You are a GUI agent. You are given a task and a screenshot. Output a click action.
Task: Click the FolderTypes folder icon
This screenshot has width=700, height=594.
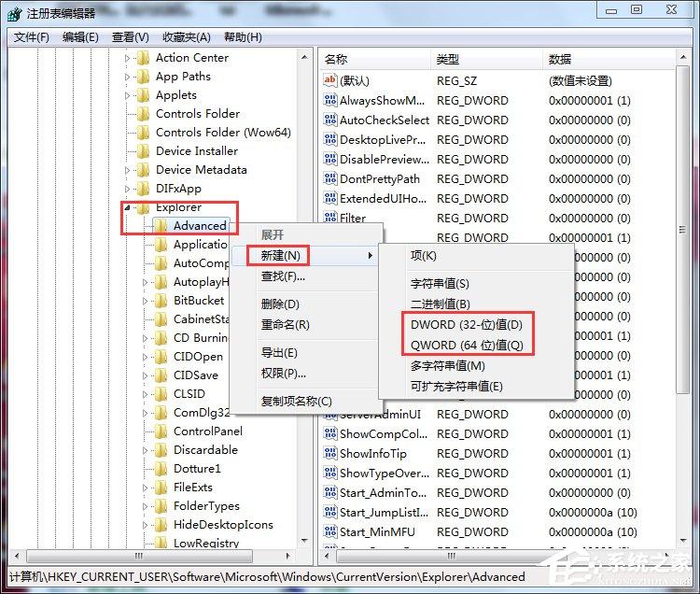pos(161,506)
